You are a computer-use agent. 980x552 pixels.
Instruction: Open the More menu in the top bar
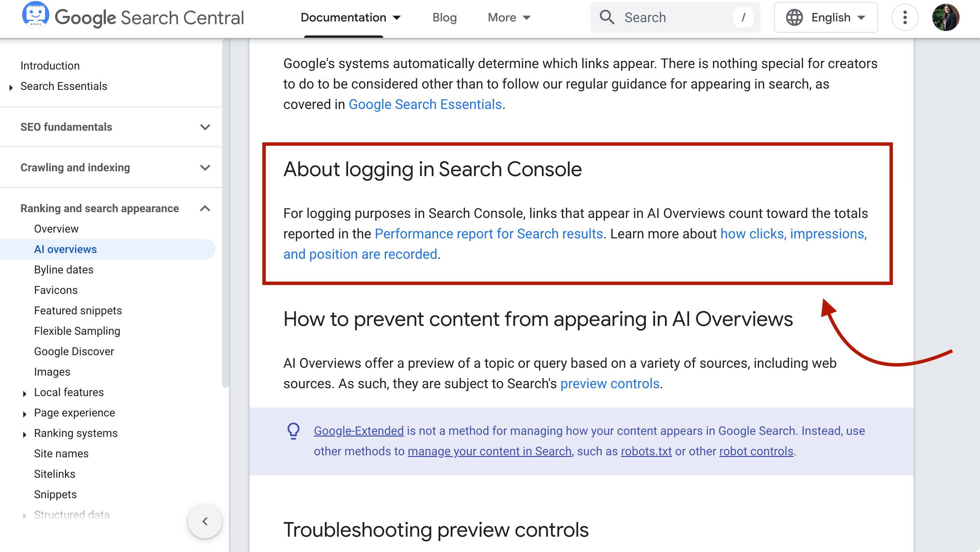[x=509, y=17]
